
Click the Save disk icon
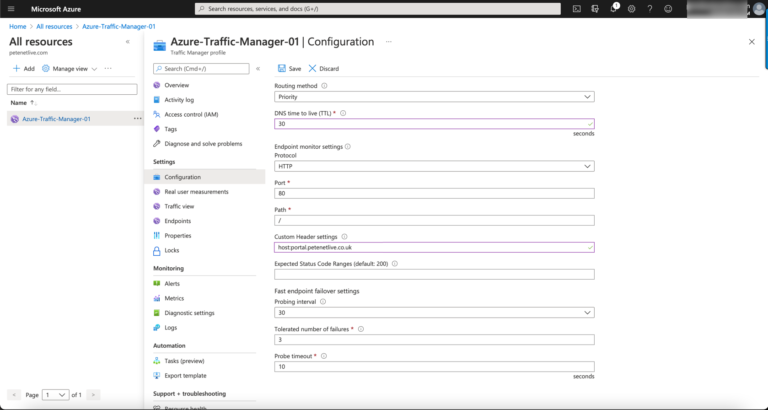coord(282,69)
